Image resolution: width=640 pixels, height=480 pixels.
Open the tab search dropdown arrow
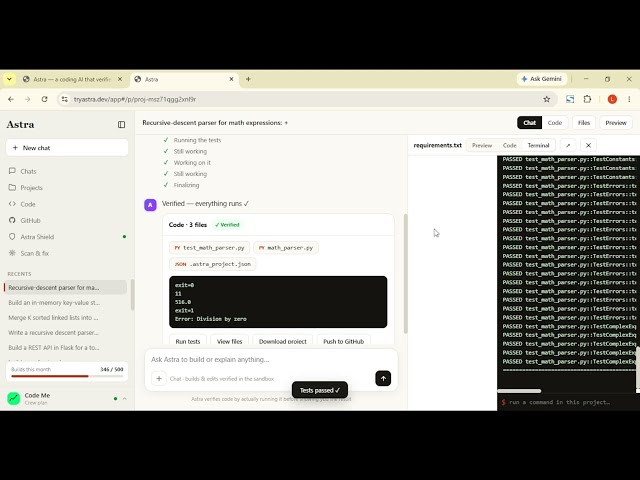pos(9,79)
